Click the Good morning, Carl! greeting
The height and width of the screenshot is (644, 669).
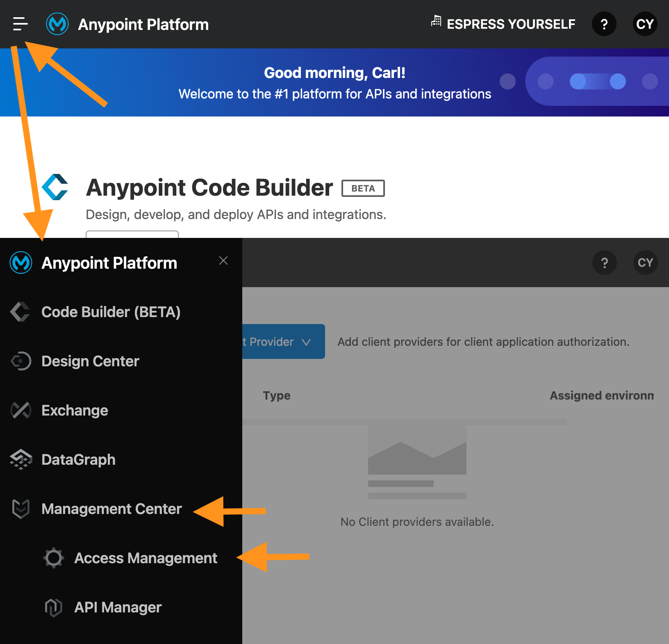point(334,73)
